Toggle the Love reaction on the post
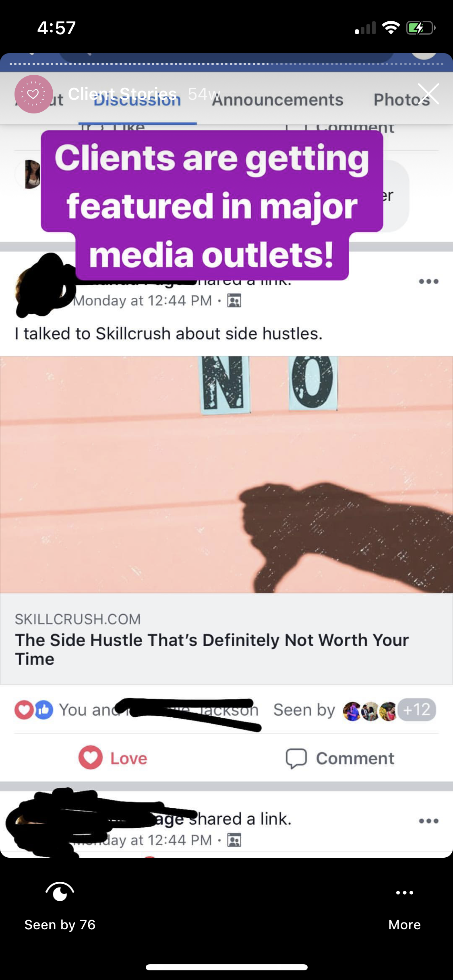453x980 pixels. [x=113, y=758]
